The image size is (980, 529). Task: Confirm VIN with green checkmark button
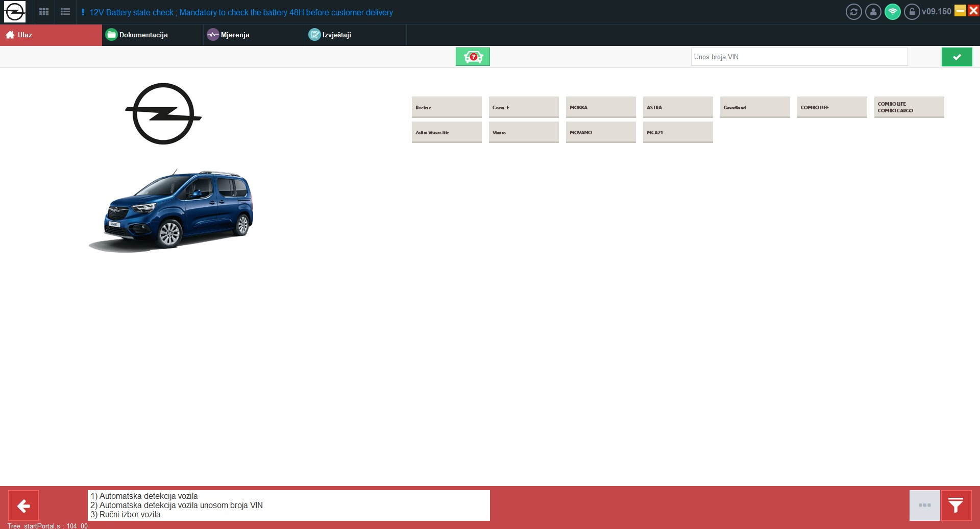[x=957, y=57]
